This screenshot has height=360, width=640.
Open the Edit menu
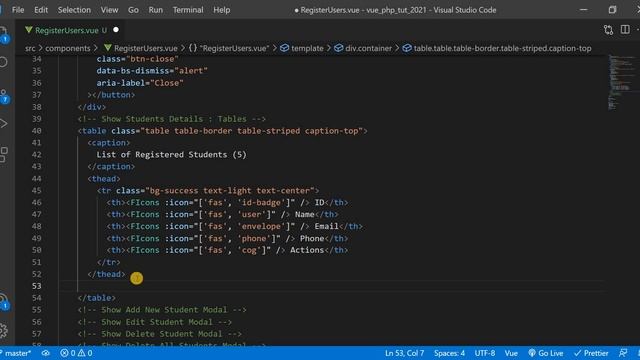(x=41, y=10)
